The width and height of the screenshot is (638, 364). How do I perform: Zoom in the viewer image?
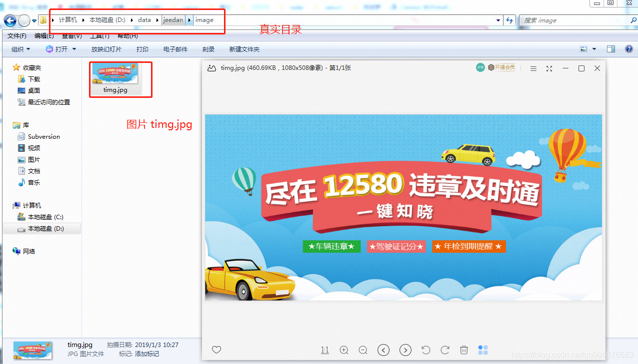click(x=344, y=350)
